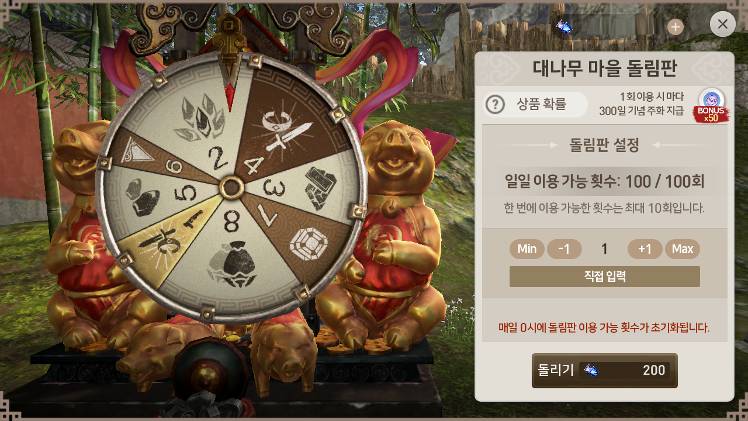Click the BONUS x50 coin icon

[711, 105]
